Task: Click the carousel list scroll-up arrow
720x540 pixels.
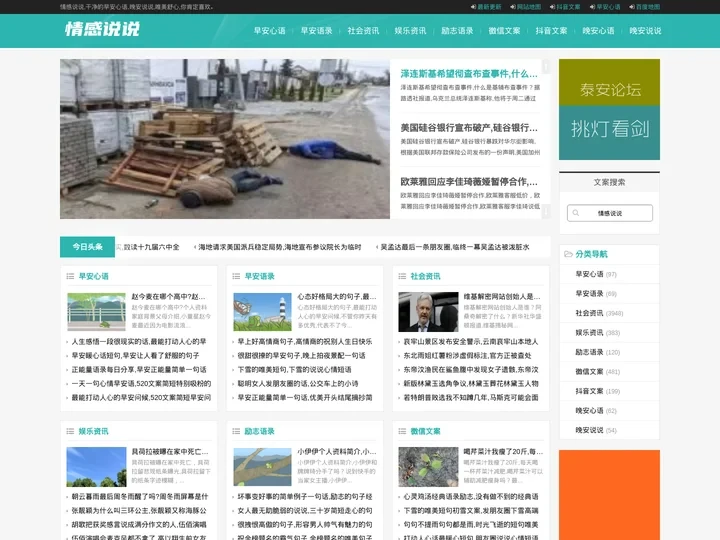Action: point(546,67)
